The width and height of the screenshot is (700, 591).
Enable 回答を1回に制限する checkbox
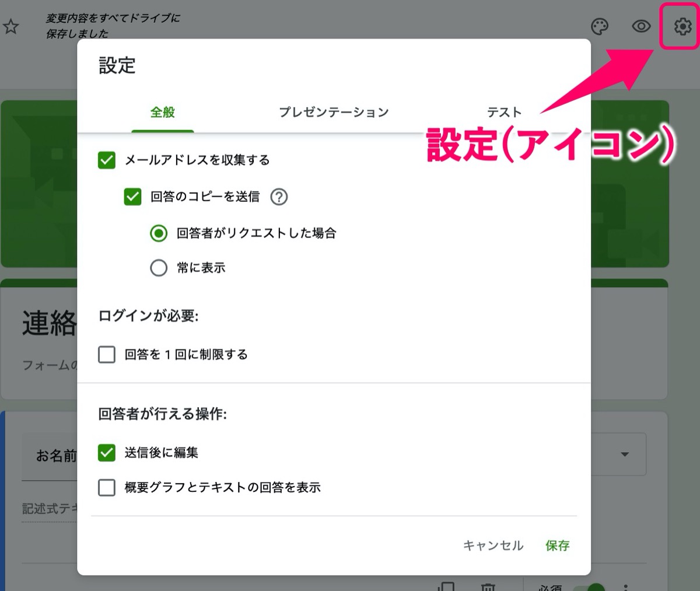tap(107, 354)
